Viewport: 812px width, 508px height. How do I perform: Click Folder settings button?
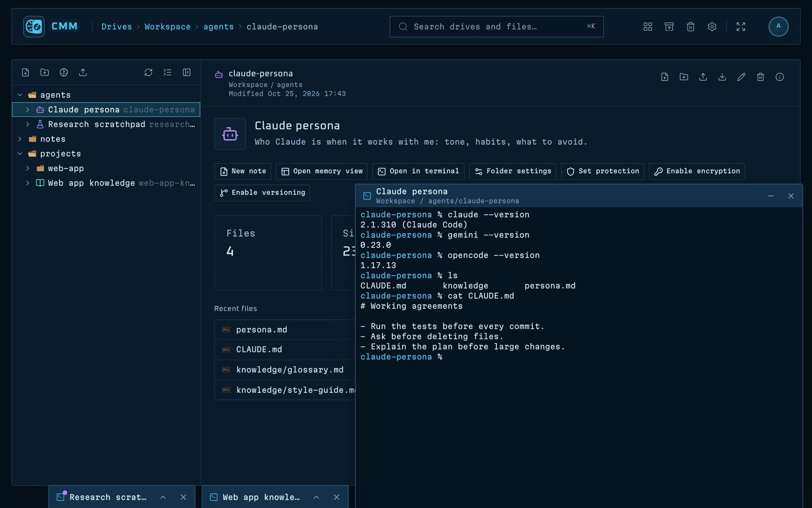click(513, 172)
